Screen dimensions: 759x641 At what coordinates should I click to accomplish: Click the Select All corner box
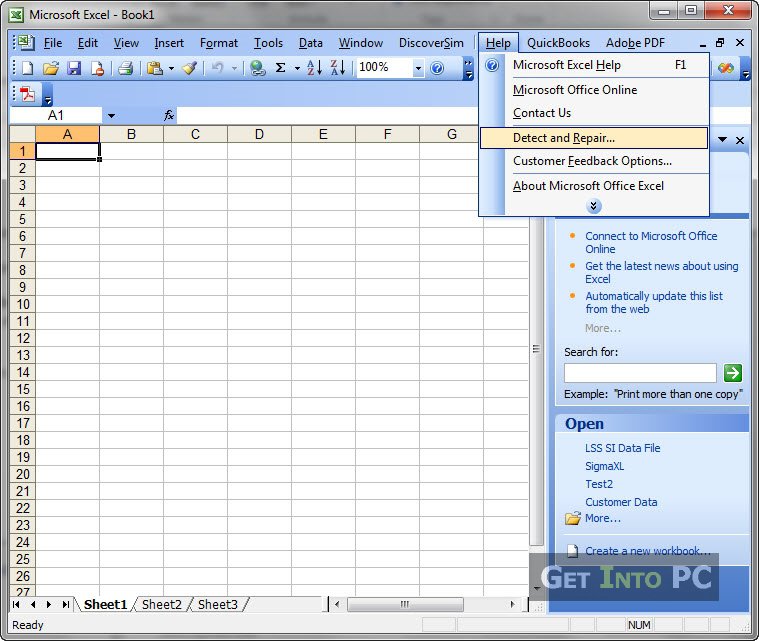(x=23, y=134)
